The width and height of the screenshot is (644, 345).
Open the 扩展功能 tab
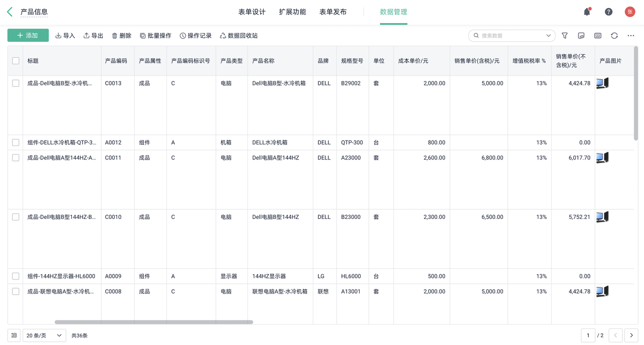[x=292, y=12]
